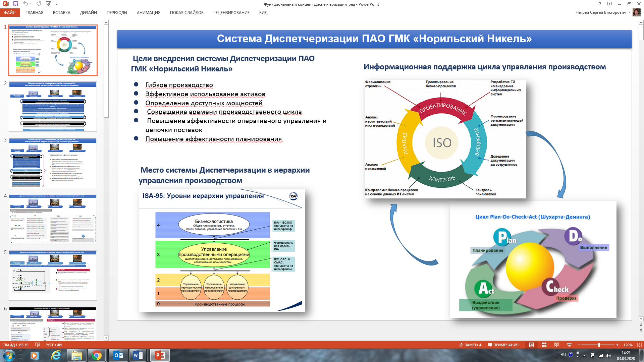Click main editor vertical scrollbar thumb
Image resolution: width=644 pixels, height=362 pixels.
(x=641, y=33)
